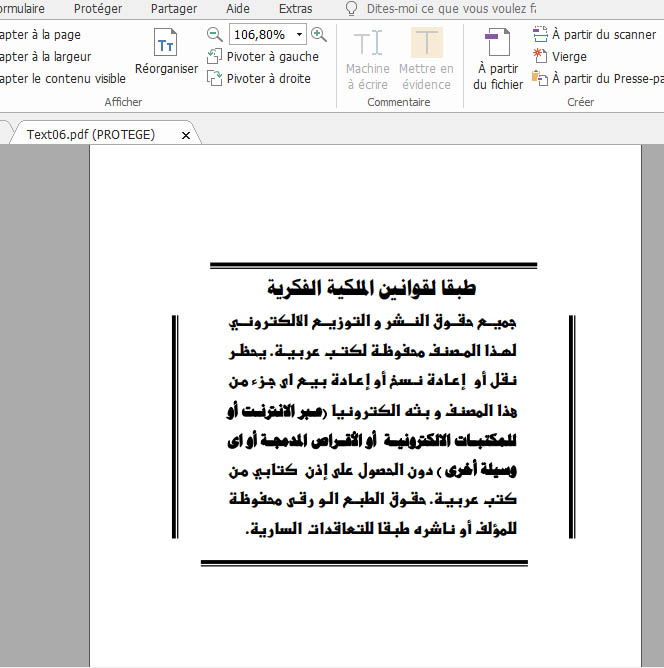664x668 pixels.
Task: Click the Réorganiser reflow icon
Action: pos(166,43)
